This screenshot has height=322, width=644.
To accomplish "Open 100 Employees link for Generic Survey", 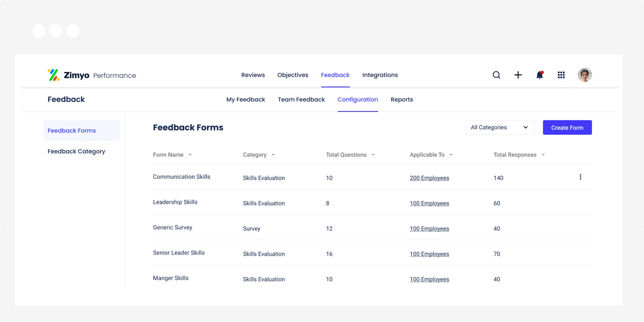I will [x=429, y=229].
